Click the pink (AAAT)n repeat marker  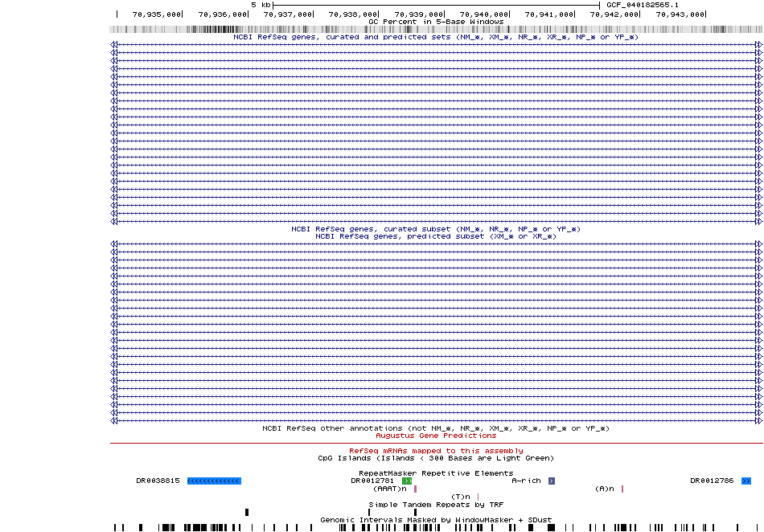pos(416,489)
